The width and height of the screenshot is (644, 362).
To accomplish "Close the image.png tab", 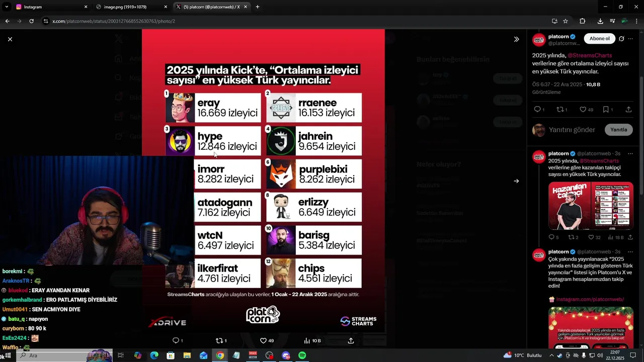I will point(166,7).
